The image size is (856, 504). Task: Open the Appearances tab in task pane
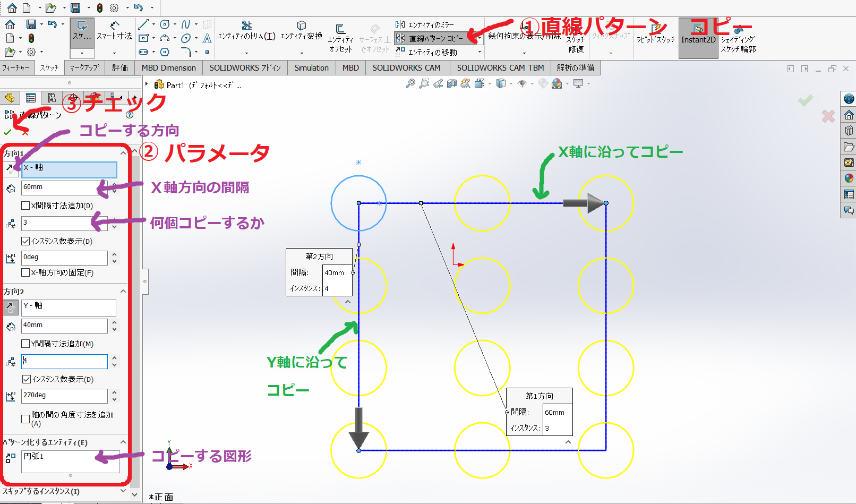(x=849, y=178)
